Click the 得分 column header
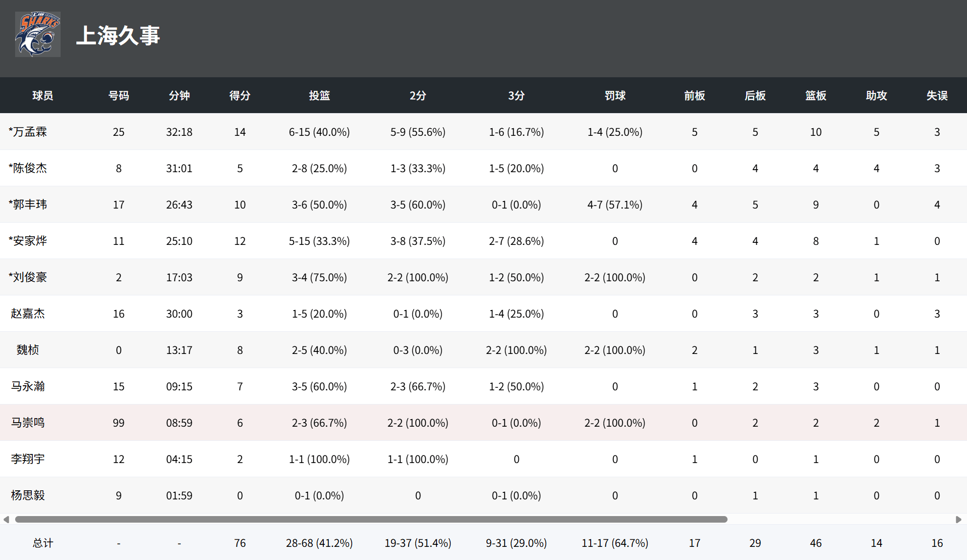 click(x=240, y=95)
